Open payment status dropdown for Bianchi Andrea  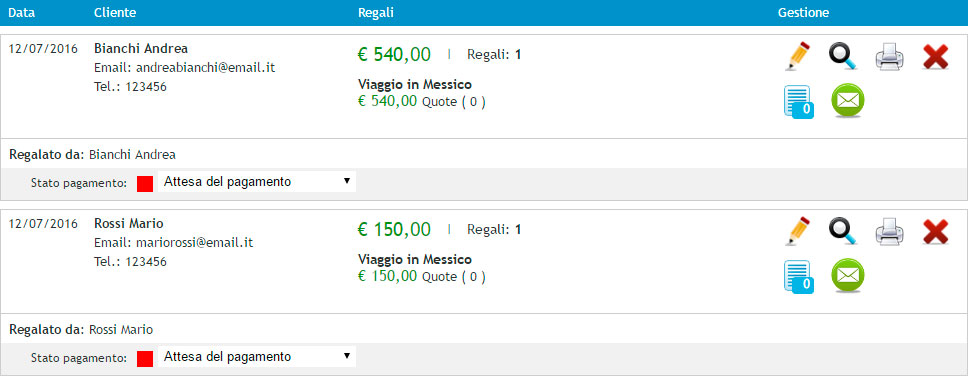pos(257,182)
